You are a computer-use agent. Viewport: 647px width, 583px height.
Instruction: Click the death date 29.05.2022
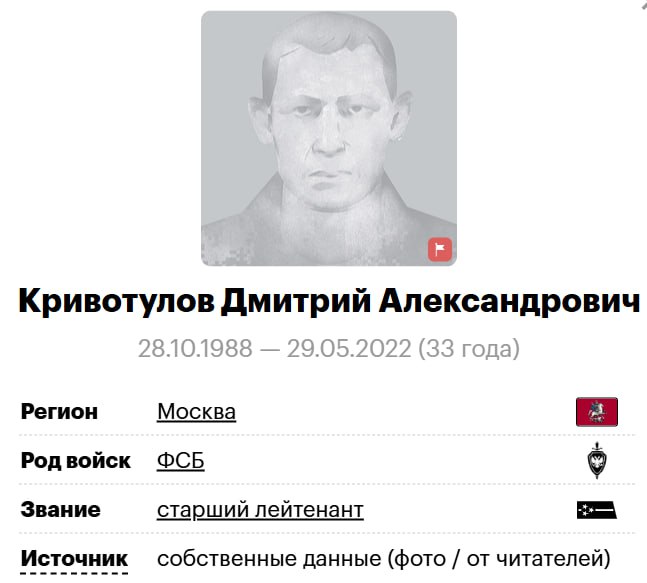[349, 349]
